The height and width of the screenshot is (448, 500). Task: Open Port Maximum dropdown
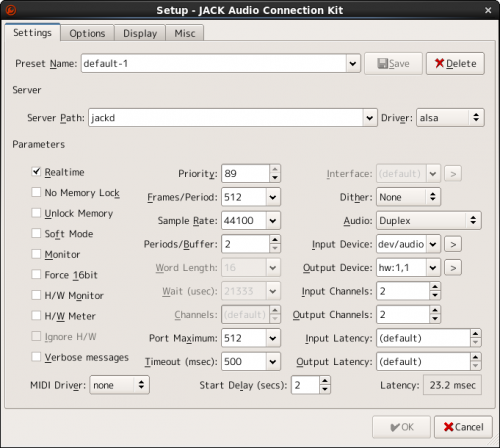pos(273,338)
